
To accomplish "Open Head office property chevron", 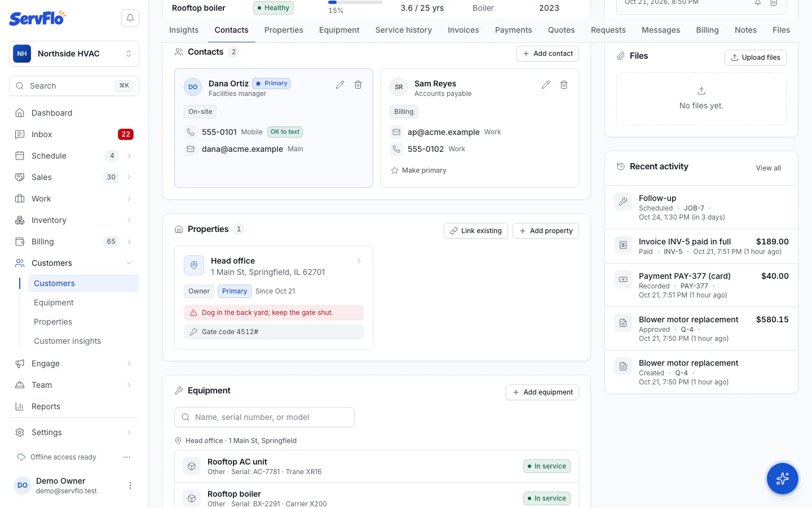I will [359, 261].
